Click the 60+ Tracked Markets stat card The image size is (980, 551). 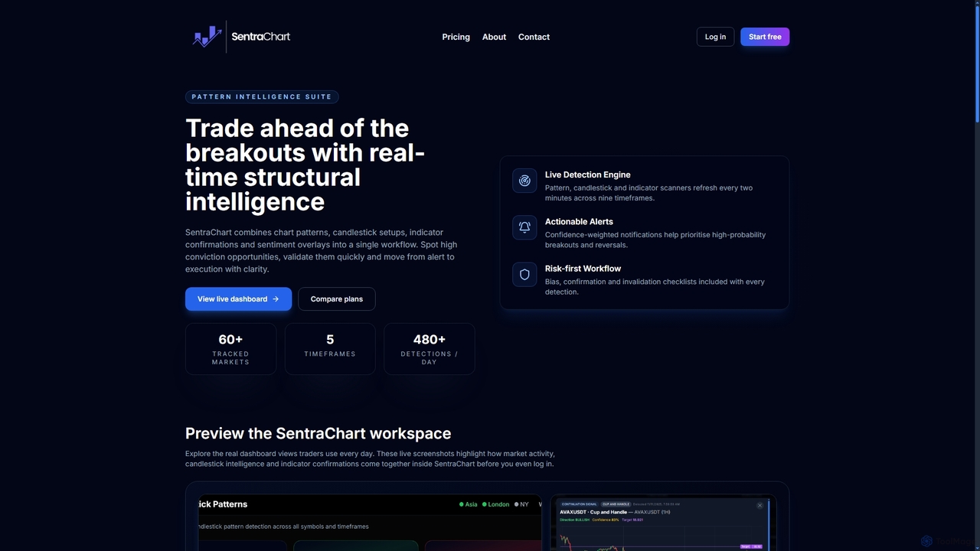230,349
